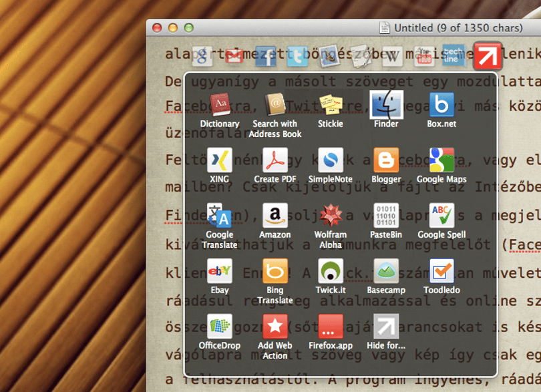Open the Stickie action

(331, 104)
